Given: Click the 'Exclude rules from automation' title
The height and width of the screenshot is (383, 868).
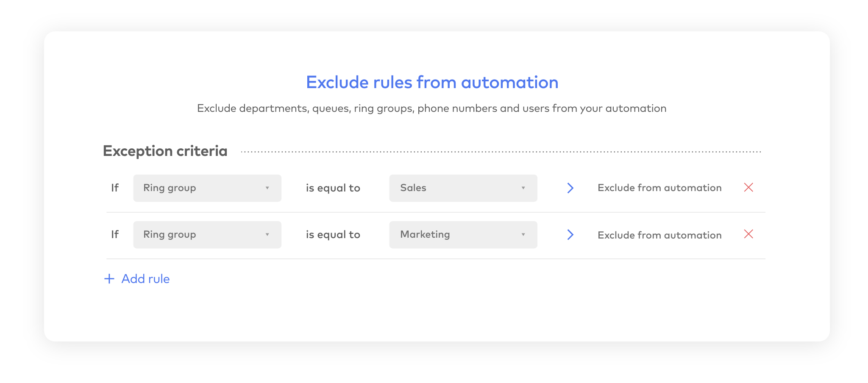Looking at the screenshot, I should (432, 82).
